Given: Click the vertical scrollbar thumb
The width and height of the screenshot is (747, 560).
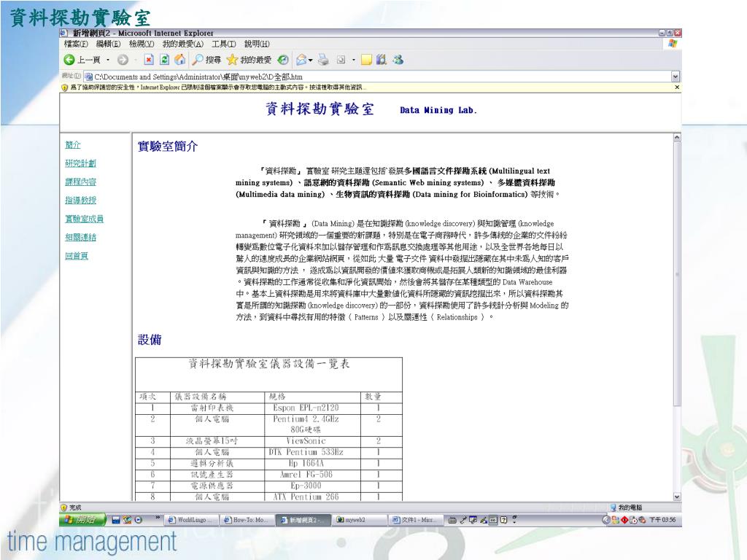Looking at the screenshot, I should (x=677, y=274).
